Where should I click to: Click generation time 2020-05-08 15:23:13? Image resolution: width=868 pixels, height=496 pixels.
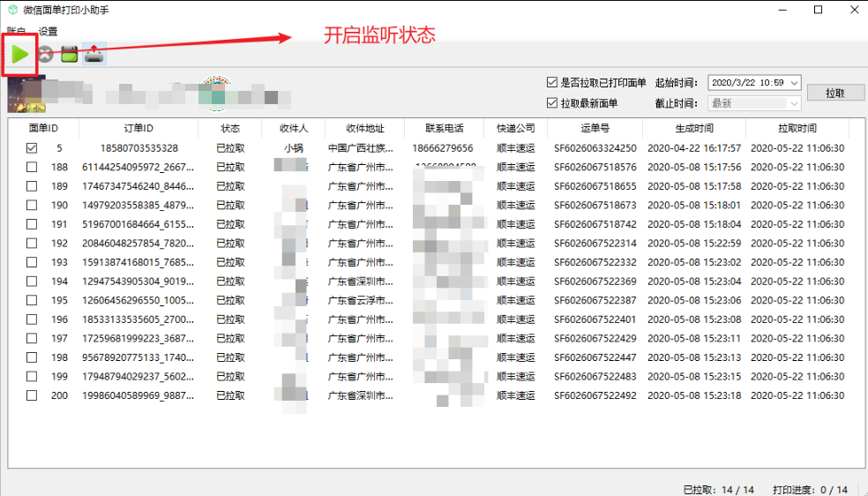[x=694, y=357]
